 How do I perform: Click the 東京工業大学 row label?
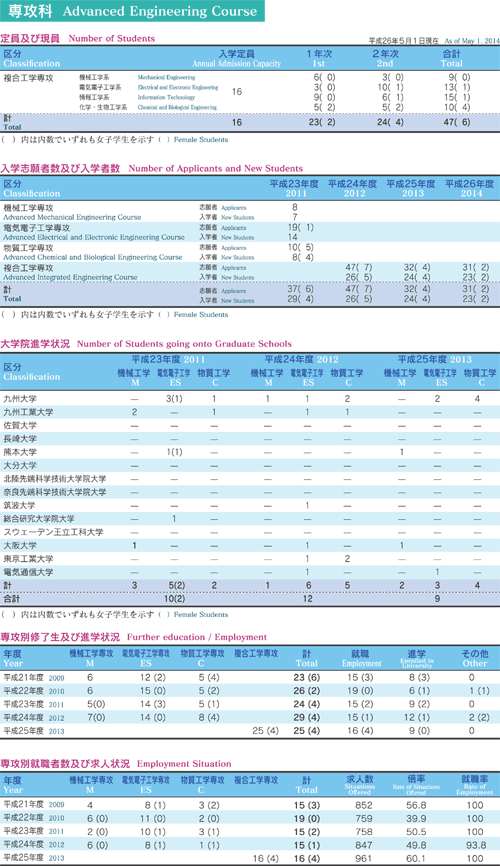click(x=29, y=558)
